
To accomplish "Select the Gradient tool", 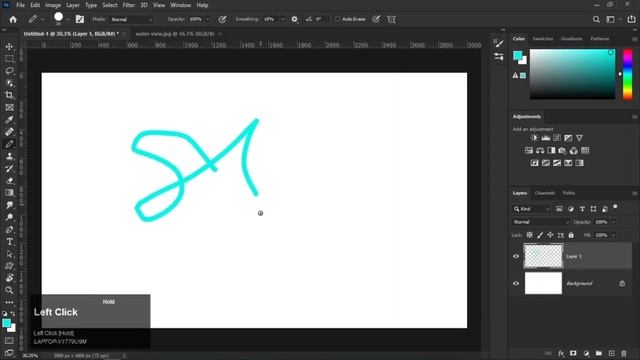I will pyautogui.click(x=9, y=193).
